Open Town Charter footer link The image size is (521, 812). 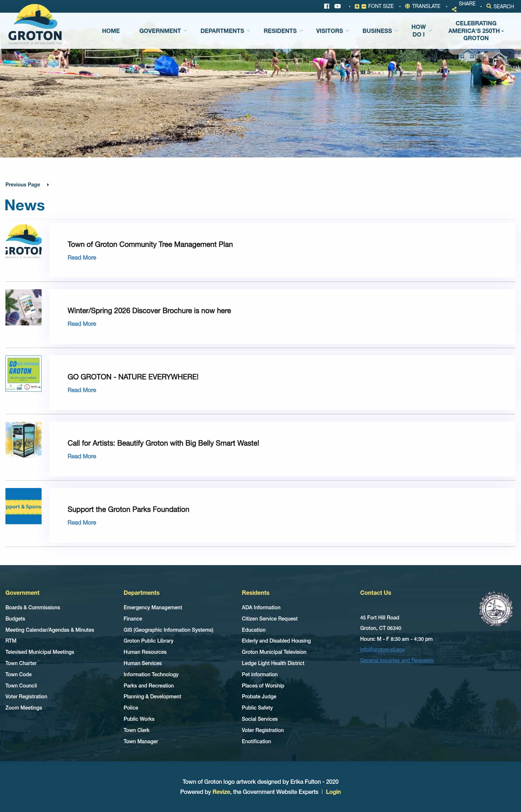coord(21,663)
